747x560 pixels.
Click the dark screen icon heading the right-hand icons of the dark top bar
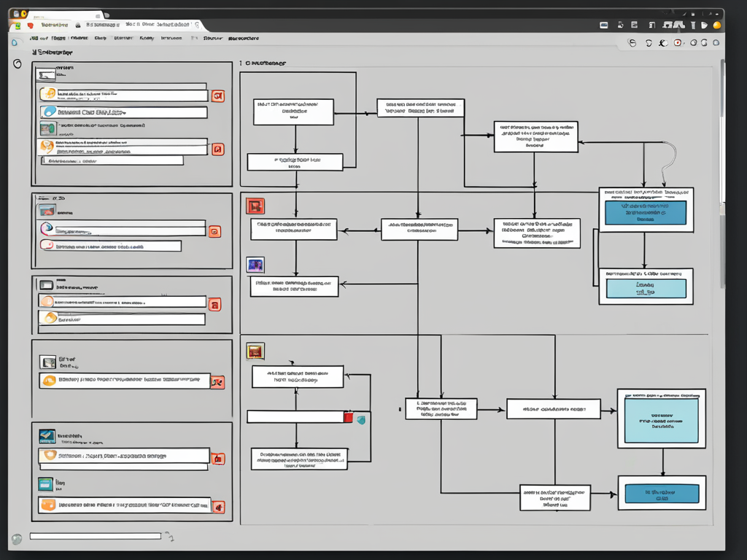(603, 26)
